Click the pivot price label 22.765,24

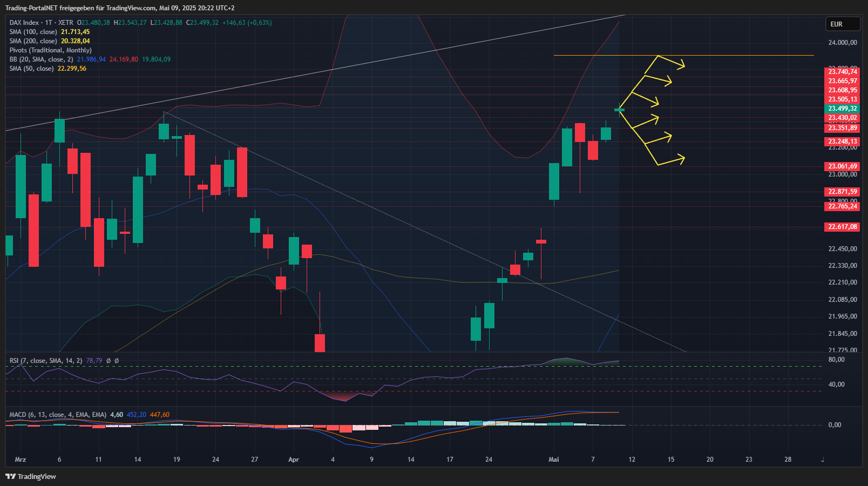click(x=842, y=206)
